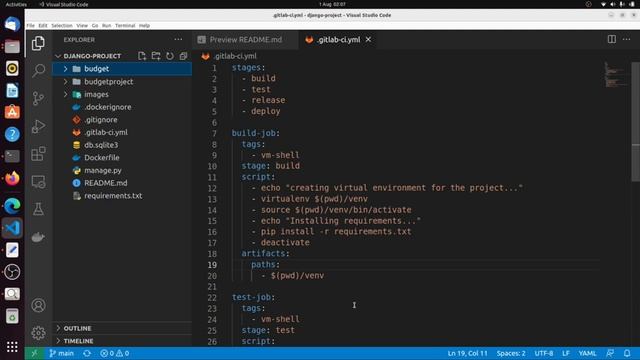
Task: Change file encoding UTF-8
Action: click(x=544, y=353)
